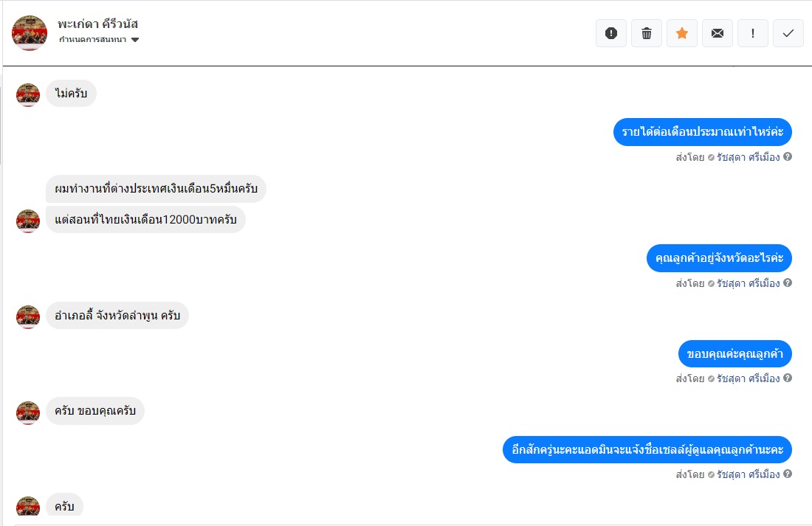The height and width of the screenshot is (526, 812).
Task: Delete the conversation with the trash icon
Action: point(647,33)
